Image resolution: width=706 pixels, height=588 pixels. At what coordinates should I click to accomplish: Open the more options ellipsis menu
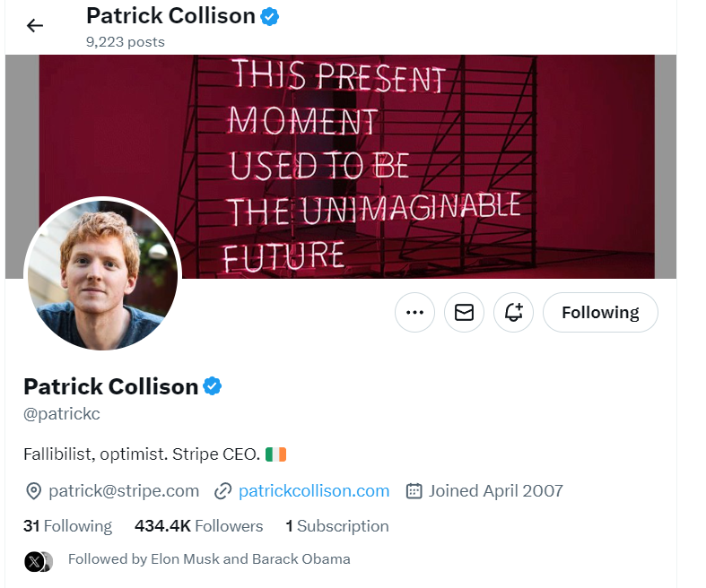(x=414, y=312)
